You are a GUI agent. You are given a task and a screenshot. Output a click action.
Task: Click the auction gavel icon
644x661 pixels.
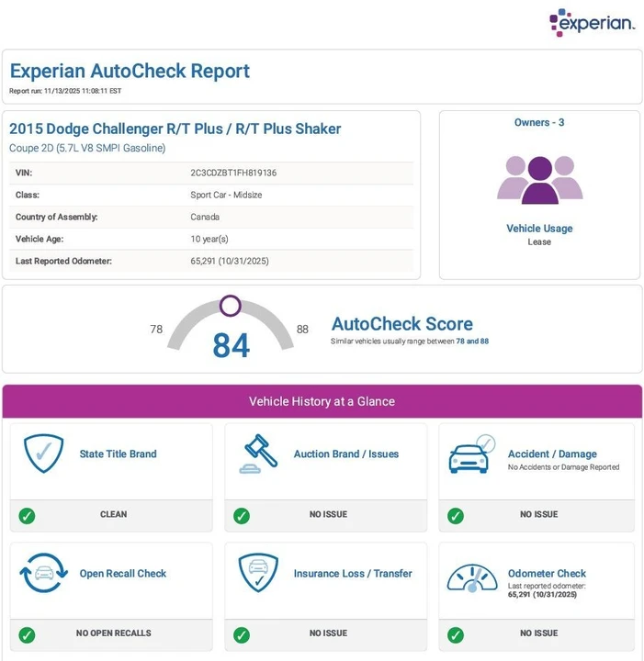tap(258, 454)
